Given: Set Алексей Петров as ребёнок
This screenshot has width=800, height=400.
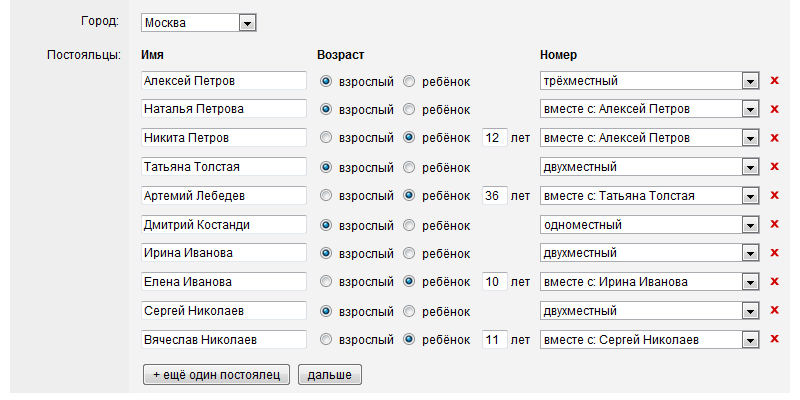Looking at the screenshot, I should click(x=409, y=81).
